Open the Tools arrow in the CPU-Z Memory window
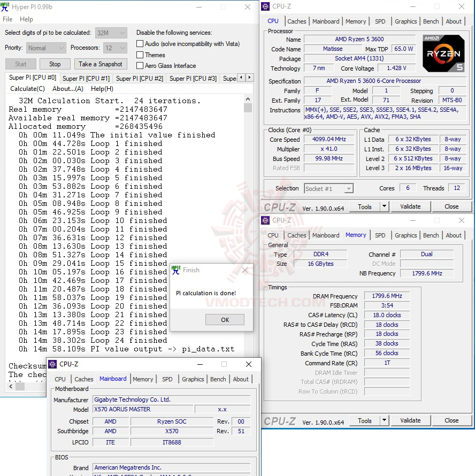The width and height of the screenshot is (475, 476). pyautogui.click(x=384, y=420)
